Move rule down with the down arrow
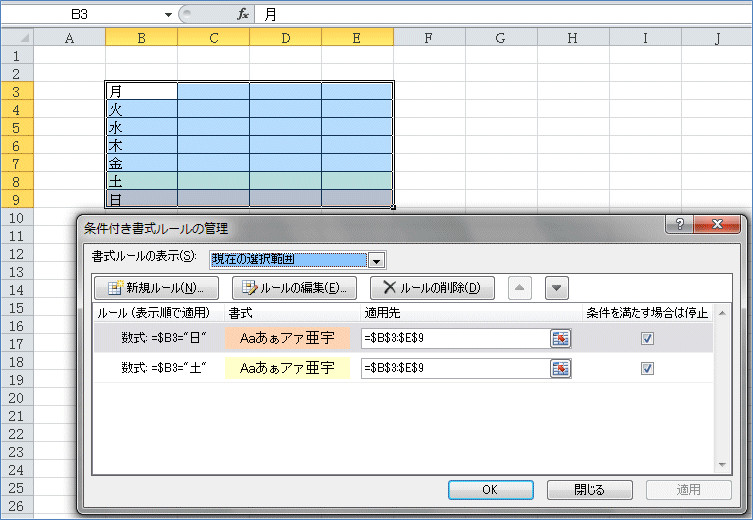Screen dimensions: 753x520 (x=557, y=288)
